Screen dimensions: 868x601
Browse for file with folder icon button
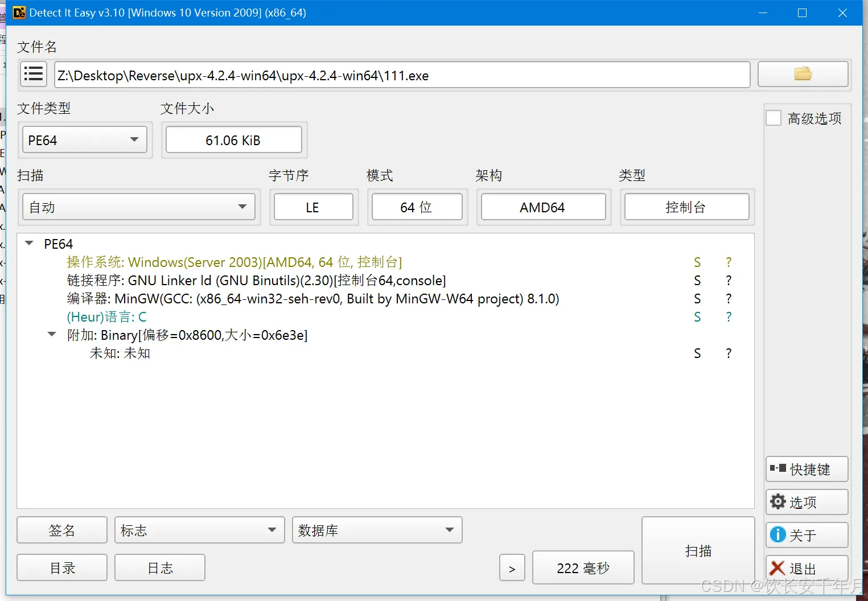pyautogui.click(x=803, y=74)
